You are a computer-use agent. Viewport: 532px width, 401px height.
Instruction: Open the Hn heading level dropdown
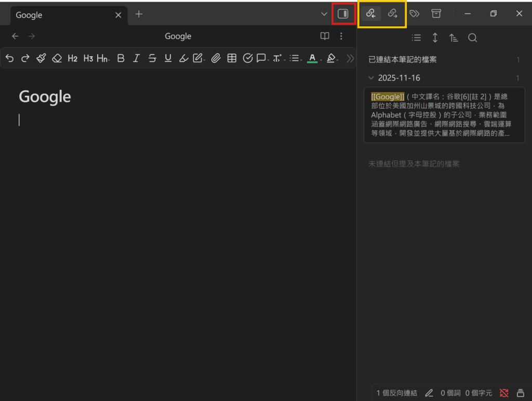pos(102,58)
